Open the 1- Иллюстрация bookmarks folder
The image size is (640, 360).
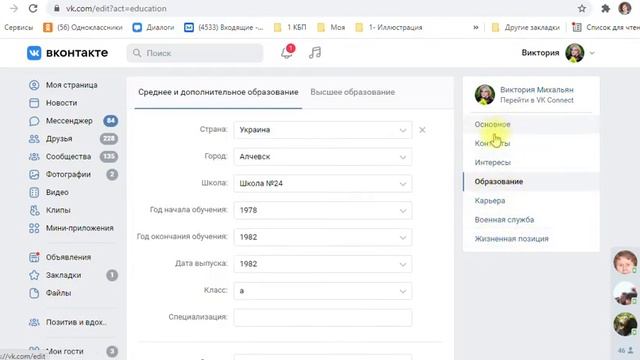(x=389, y=27)
